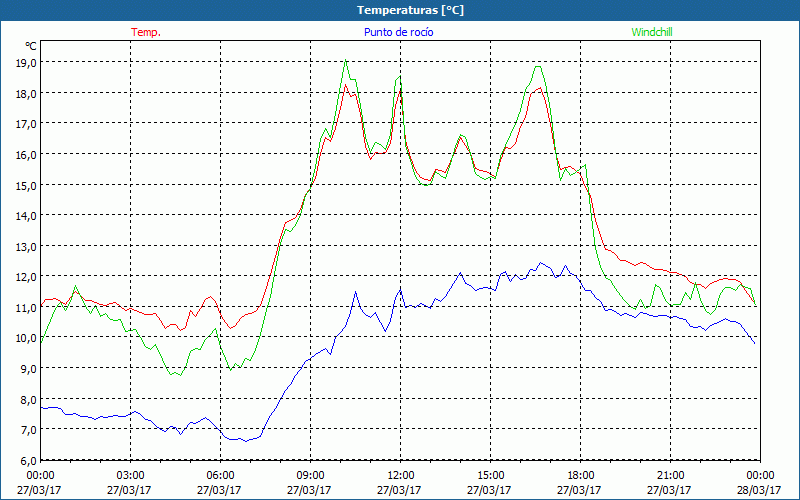
Task: Click the 6,0 y-axis value
Action: 29,461
